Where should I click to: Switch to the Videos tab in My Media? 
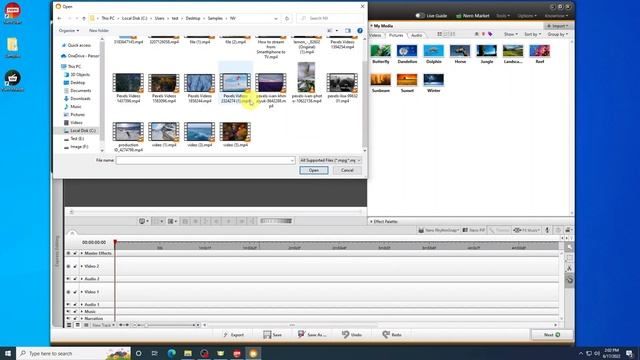point(375,36)
